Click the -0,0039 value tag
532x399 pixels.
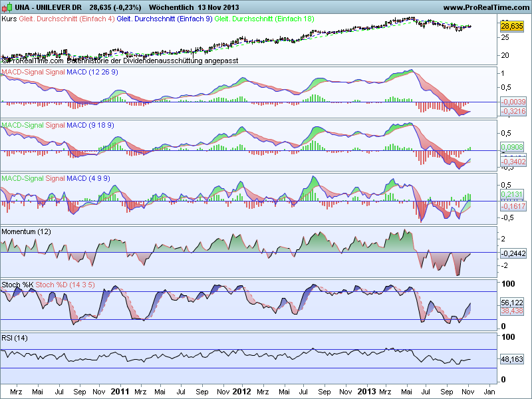coord(513,102)
